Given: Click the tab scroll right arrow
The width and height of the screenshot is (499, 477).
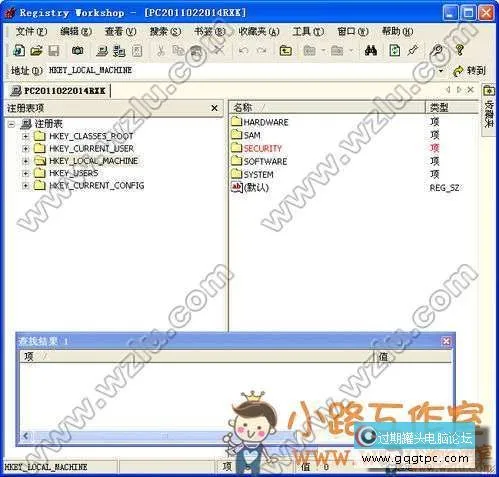Looking at the screenshot, I should (459, 90).
